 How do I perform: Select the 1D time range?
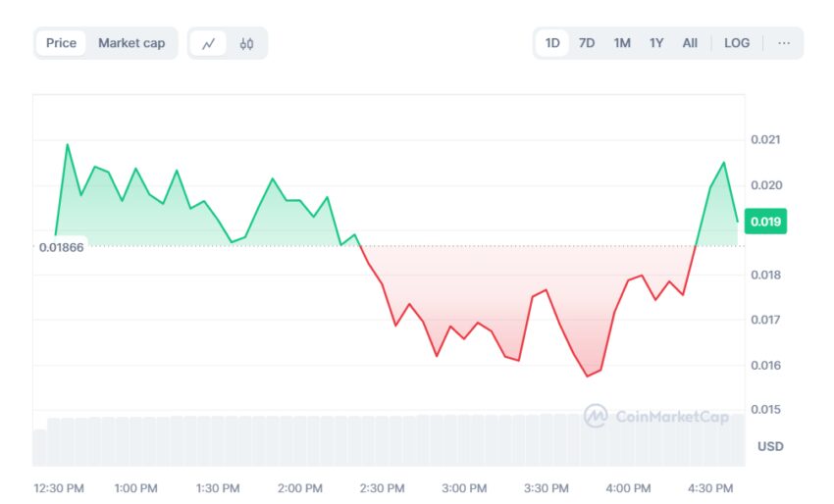point(552,43)
